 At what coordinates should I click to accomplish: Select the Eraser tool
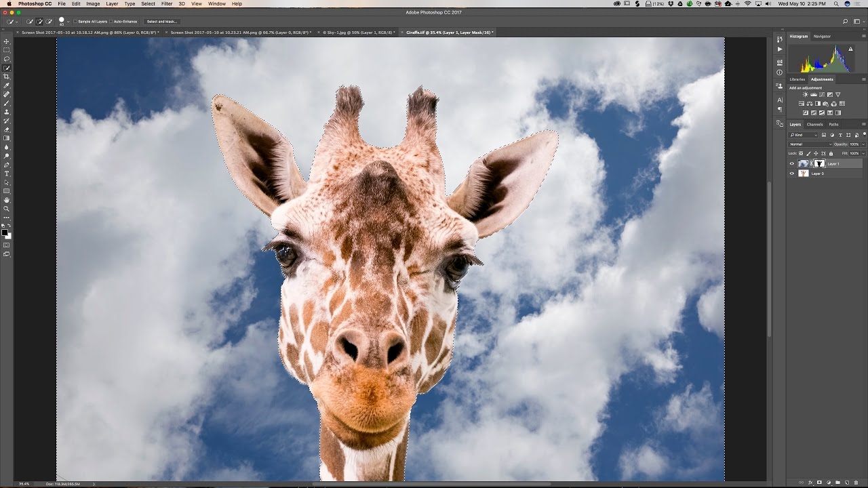[x=7, y=129]
